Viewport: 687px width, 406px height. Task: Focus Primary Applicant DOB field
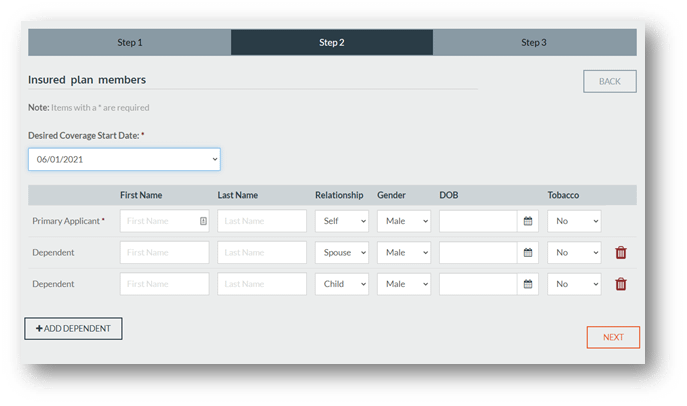coord(478,221)
